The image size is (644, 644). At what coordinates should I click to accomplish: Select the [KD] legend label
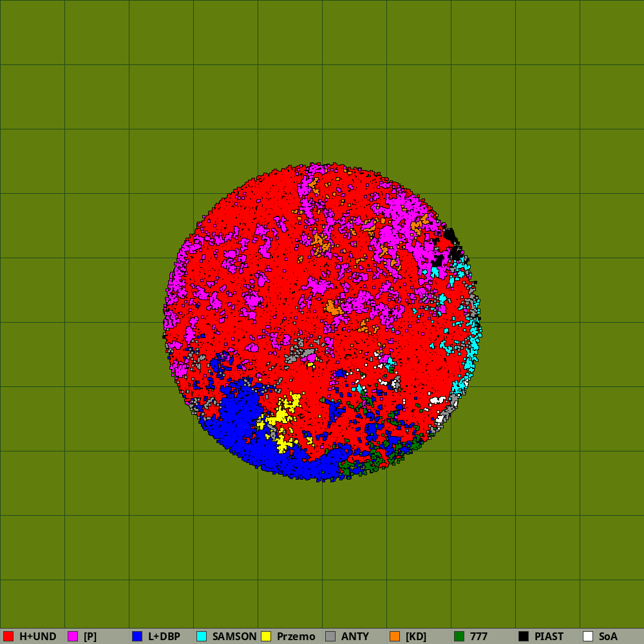coord(416,636)
